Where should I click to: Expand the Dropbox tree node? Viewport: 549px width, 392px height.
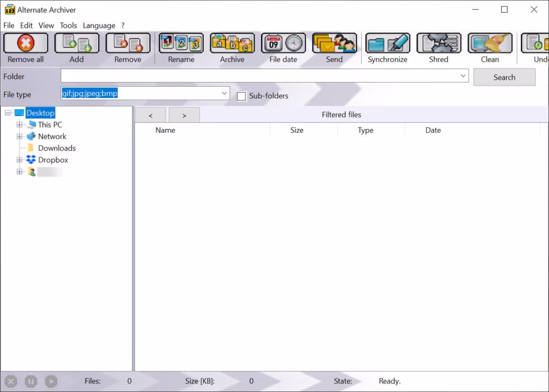(x=20, y=160)
